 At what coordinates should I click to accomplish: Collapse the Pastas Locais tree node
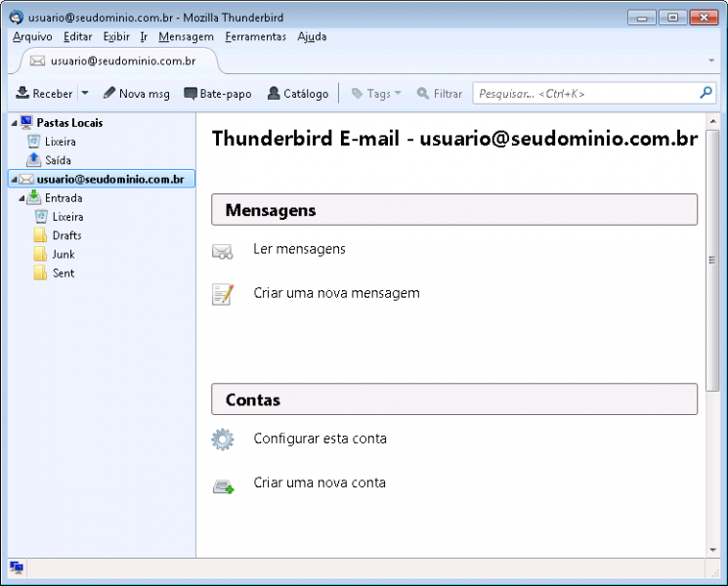[14, 123]
